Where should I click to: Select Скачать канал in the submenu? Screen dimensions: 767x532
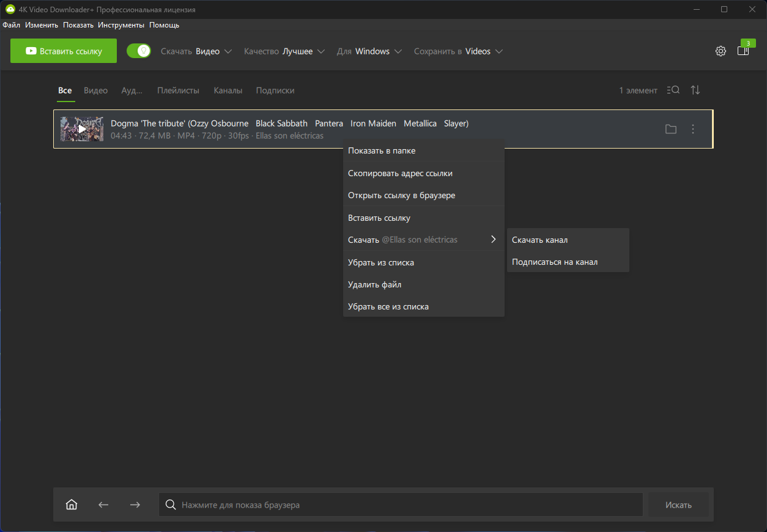pyautogui.click(x=568, y=240)
